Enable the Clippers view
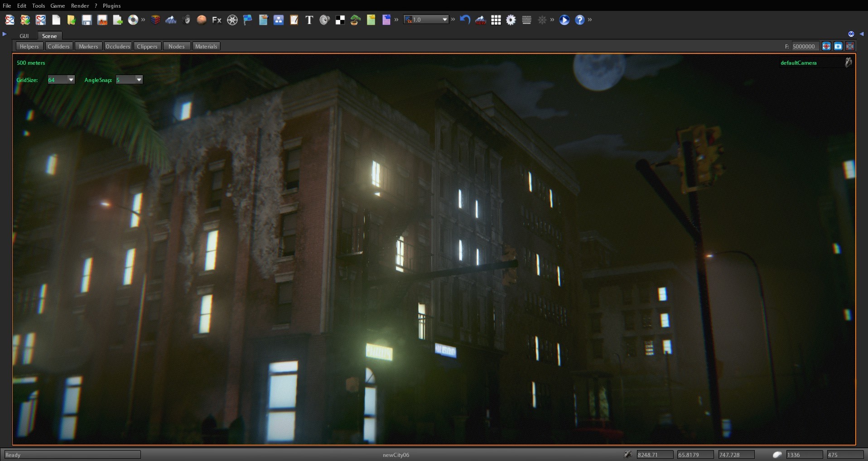The width and height of the screenshot is (868, 461). tap(147, 46)
